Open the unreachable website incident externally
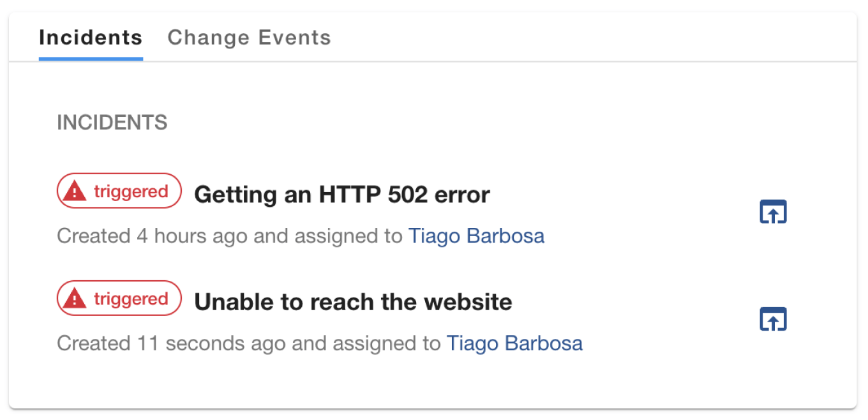 point(773,319)
